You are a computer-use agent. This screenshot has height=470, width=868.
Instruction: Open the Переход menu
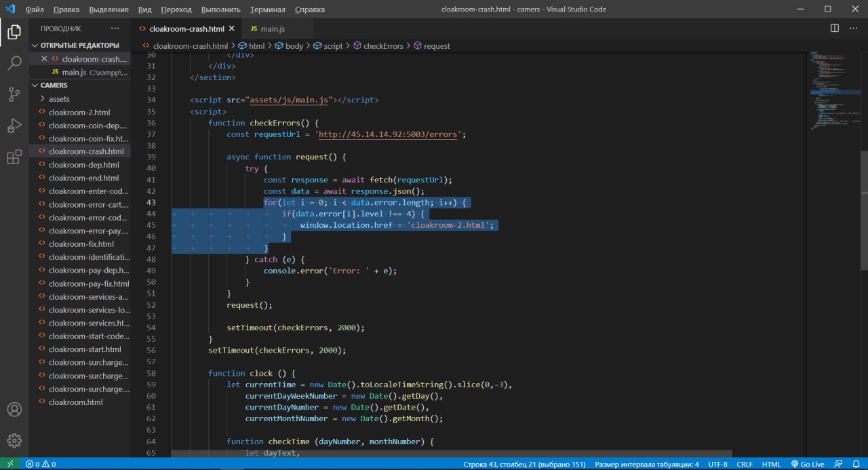click(x=176, y=9)
